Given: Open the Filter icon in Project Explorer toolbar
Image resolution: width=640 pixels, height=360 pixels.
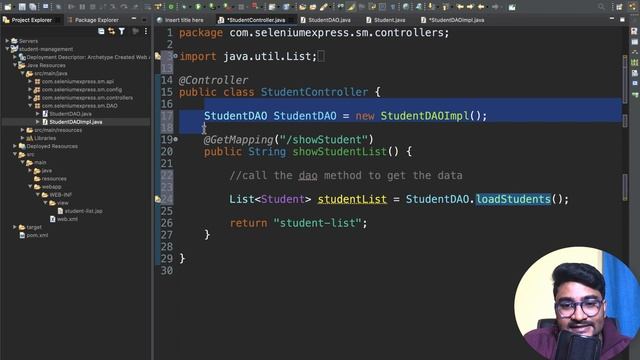Looking at the screenshot, I should [x=122, y=31].
